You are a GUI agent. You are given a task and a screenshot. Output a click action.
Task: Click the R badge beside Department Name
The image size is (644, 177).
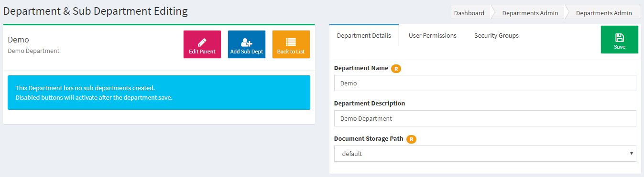point(396,68)
